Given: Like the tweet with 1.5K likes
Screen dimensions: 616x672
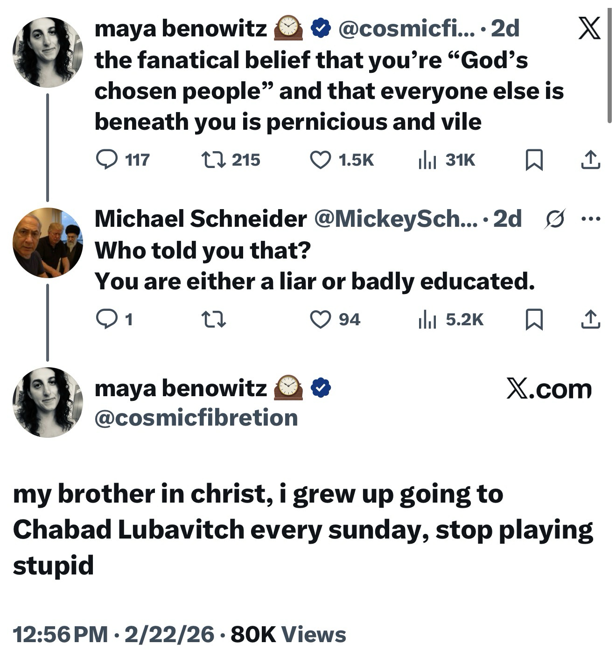Looking at the screenshot, I should (321, 160).
